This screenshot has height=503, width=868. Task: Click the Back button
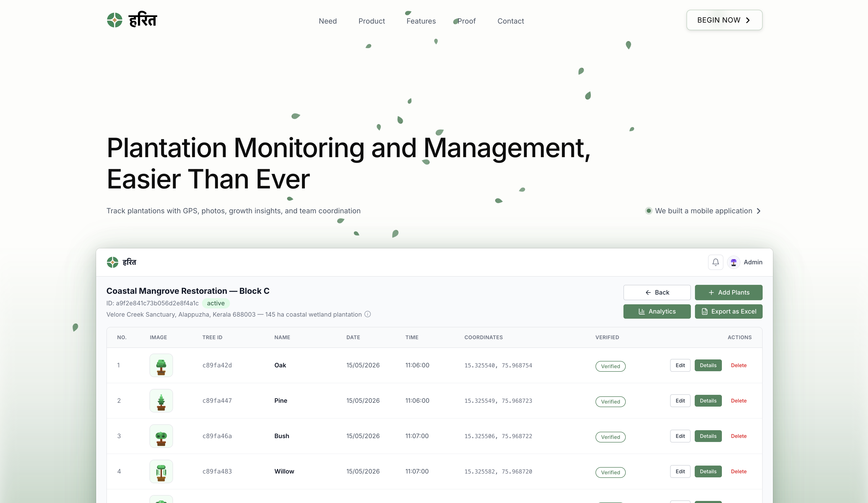click(657, 292)
